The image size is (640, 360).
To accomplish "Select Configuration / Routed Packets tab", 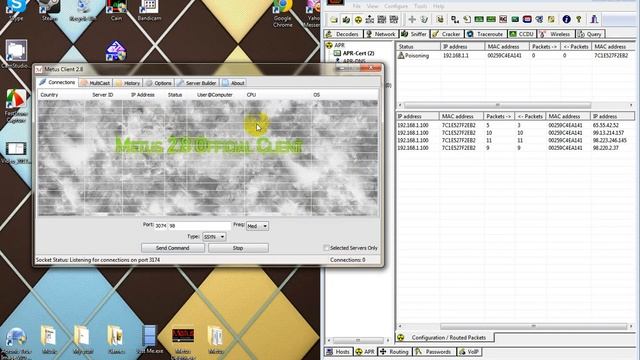I will click(444, 338).
